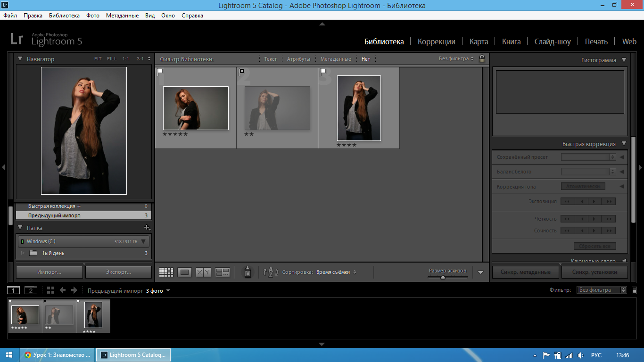Click the plus icon in Папка panel
The height and width of the screenshot is (362, 644).
(147, 228)
